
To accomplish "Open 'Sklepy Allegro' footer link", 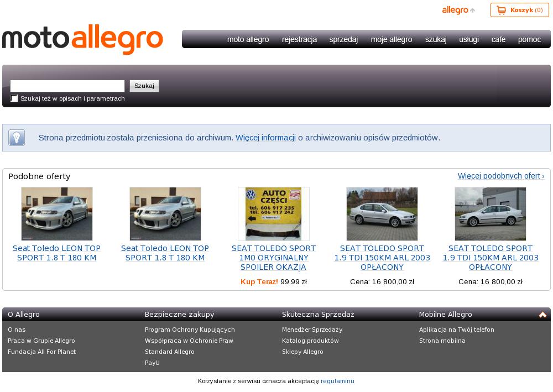I will coord(302,352).
